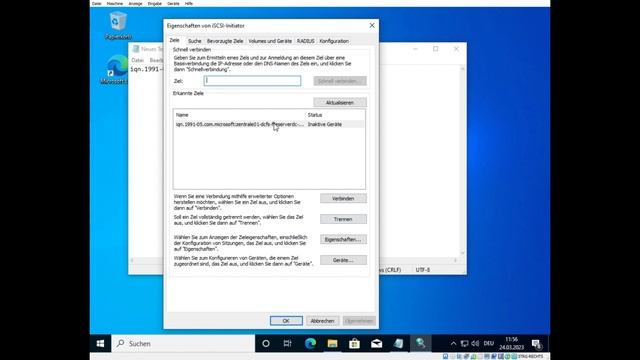Screen dimensions: 640x360
Task: Switch to the Bevorzugte Ziele tab
Action: pyautogui.click(x=225, y=41)
